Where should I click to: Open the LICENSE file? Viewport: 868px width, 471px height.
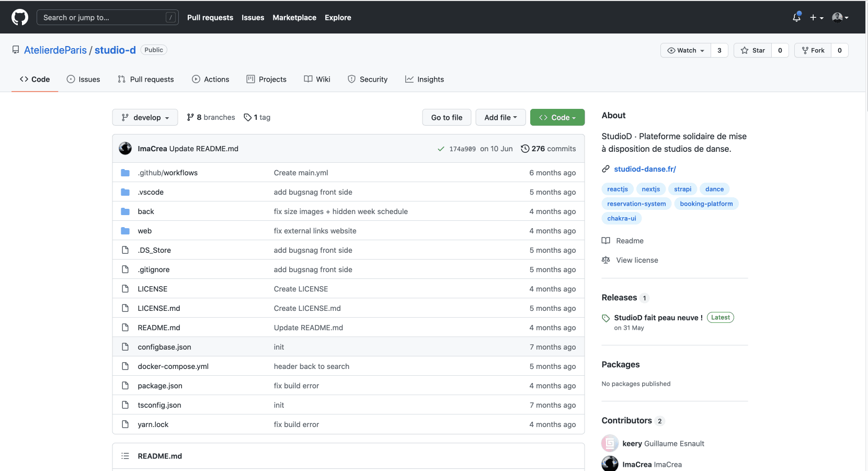point(153,289)
